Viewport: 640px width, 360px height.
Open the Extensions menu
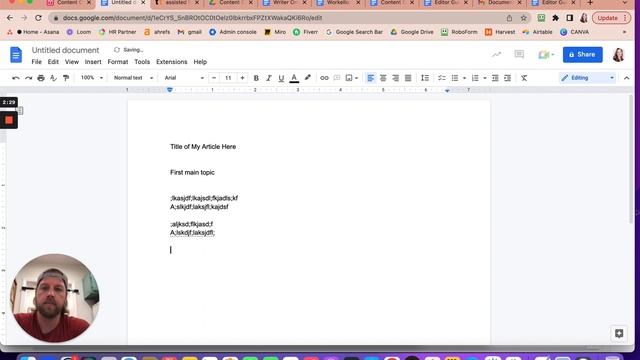coord(171,62)
